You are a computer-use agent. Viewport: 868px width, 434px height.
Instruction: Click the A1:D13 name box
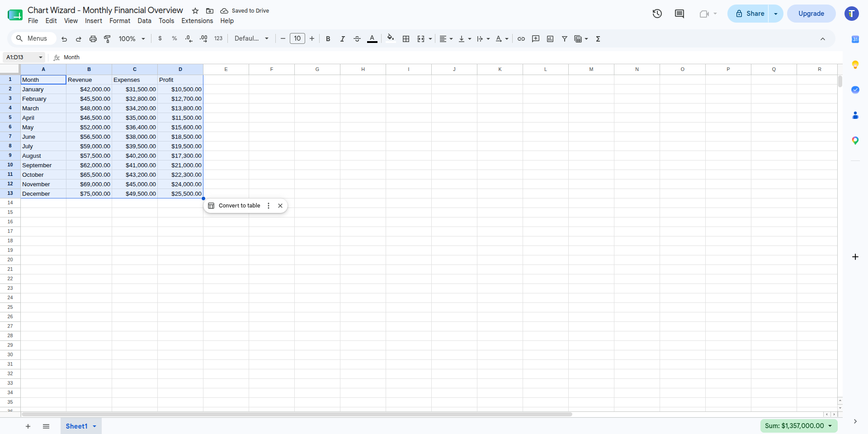[24, 57]
